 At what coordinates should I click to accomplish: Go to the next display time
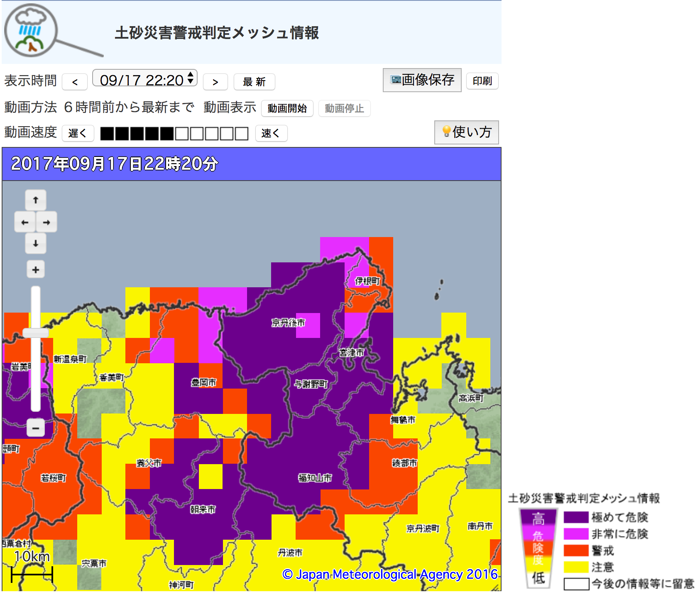click(x=215, y=82)
